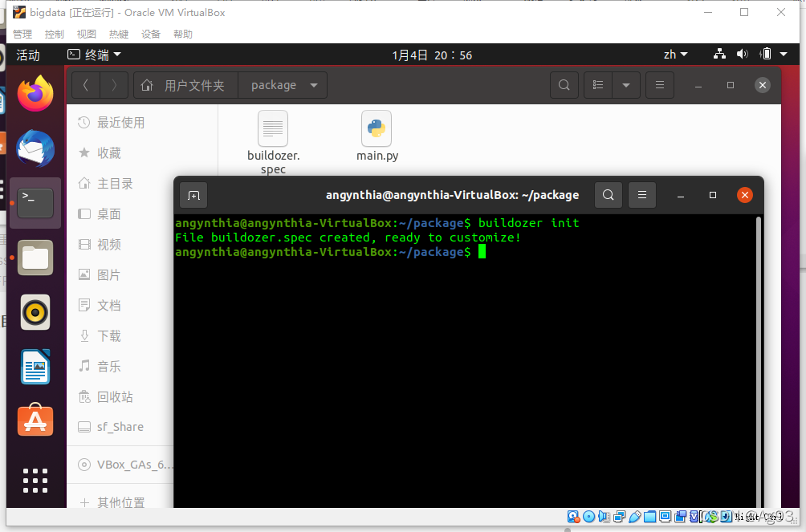Open LibreOffice Writer from the dock
The width and height of the screenshot is (806, 532).
(x=35, y=367)
